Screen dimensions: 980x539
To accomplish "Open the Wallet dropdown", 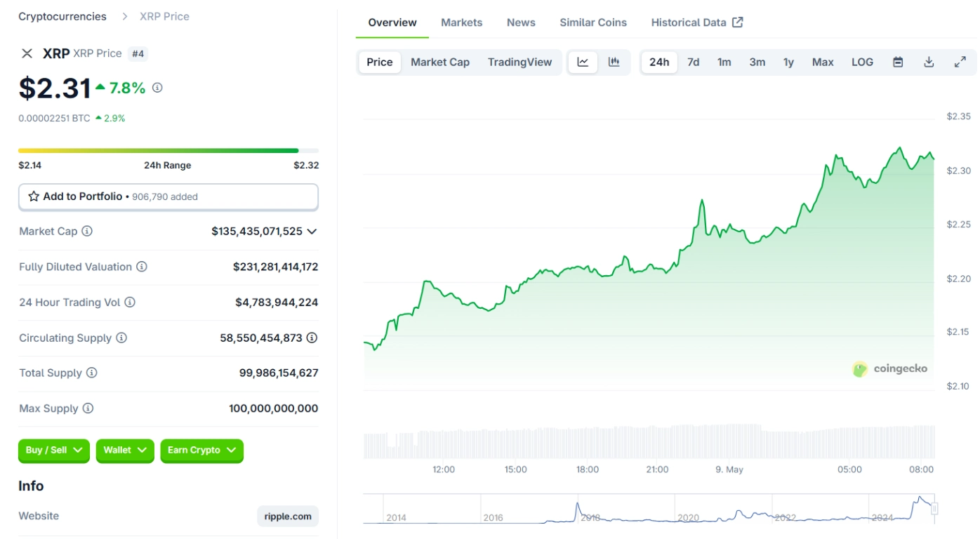I will [x=125, y=451].
